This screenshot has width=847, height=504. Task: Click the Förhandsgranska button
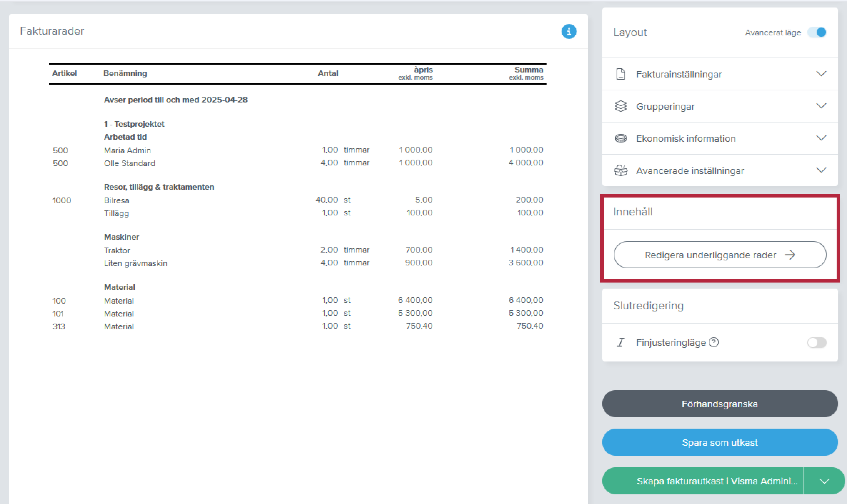point(720,404)
